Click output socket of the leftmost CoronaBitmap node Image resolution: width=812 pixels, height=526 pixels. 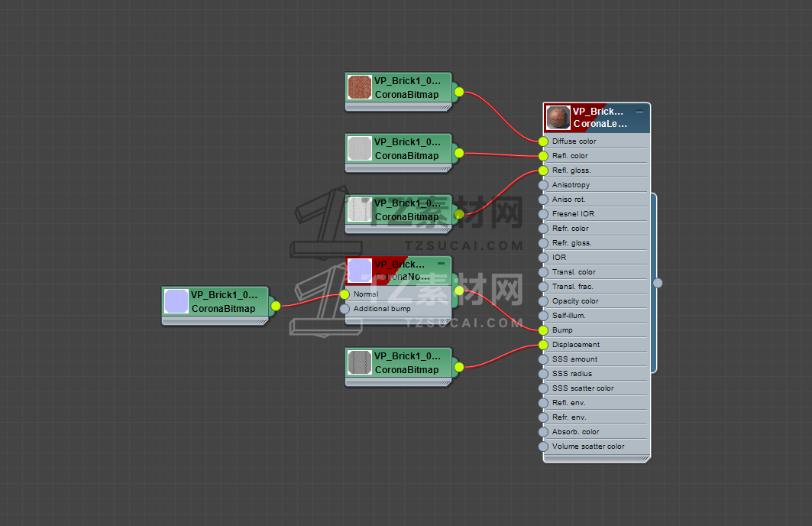coord(276,307)
